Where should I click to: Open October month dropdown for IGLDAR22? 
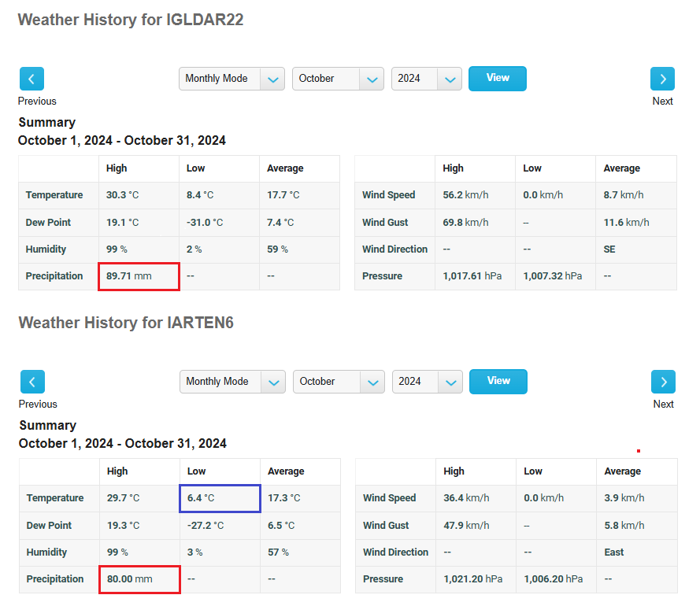338,79
